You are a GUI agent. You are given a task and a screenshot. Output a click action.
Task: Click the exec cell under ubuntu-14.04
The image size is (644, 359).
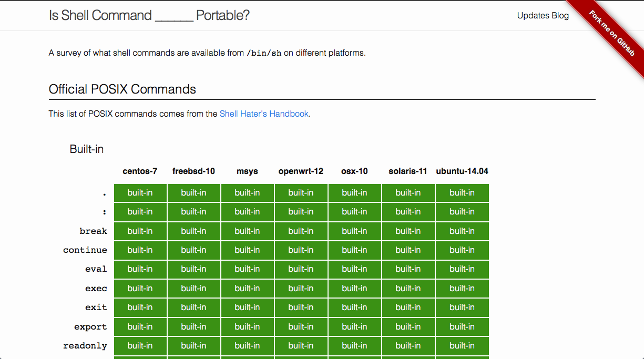pyautogui.click(x=462, y=288)
